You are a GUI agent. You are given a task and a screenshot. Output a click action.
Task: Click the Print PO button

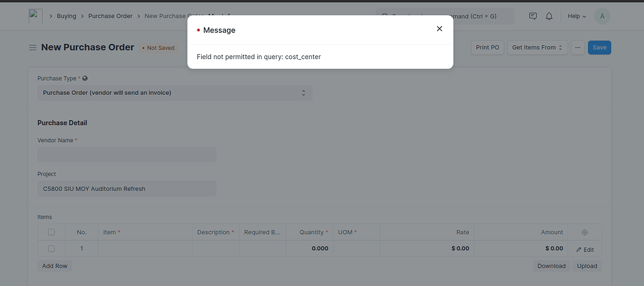pyautogui.click(x=487, y=48)
